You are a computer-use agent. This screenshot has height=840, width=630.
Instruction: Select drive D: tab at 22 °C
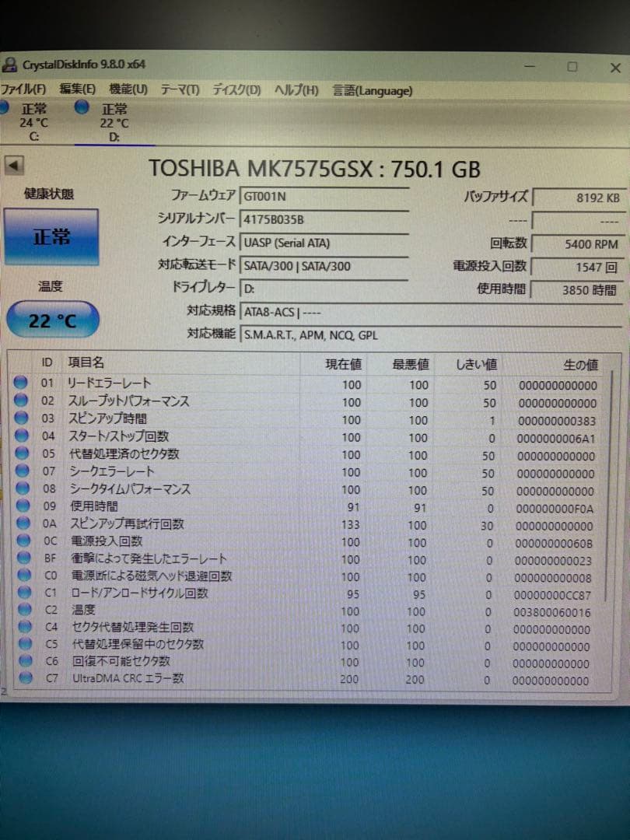(x=114, y=123)
